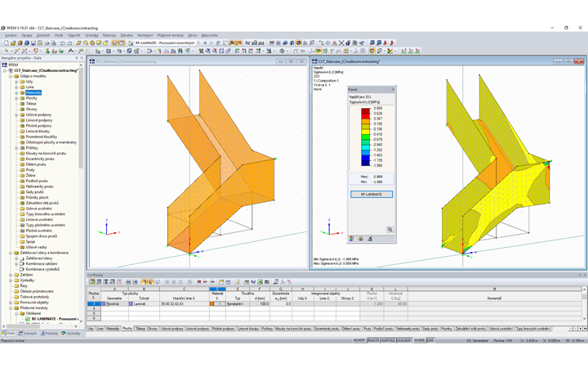Image resolution: width=588 pixels, height=368 pixels.
Task: Click the filter icon at Panel bottom right
Action: [x=370, y=239]
